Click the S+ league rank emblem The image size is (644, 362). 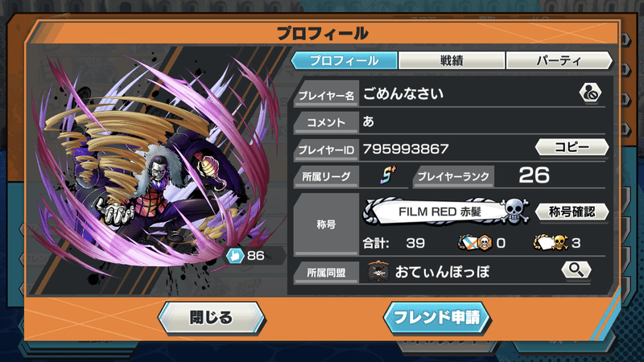point(387,175)
